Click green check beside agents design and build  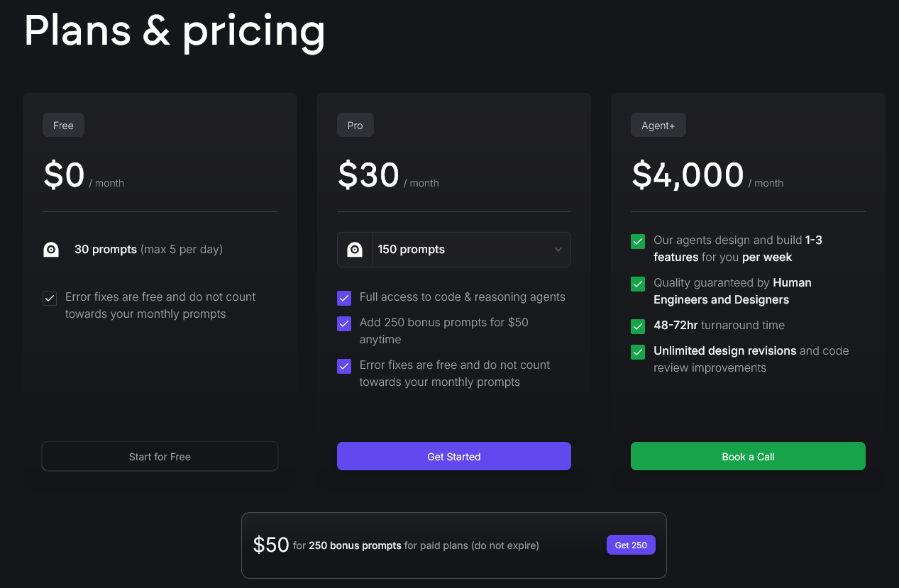pos(638,242)
